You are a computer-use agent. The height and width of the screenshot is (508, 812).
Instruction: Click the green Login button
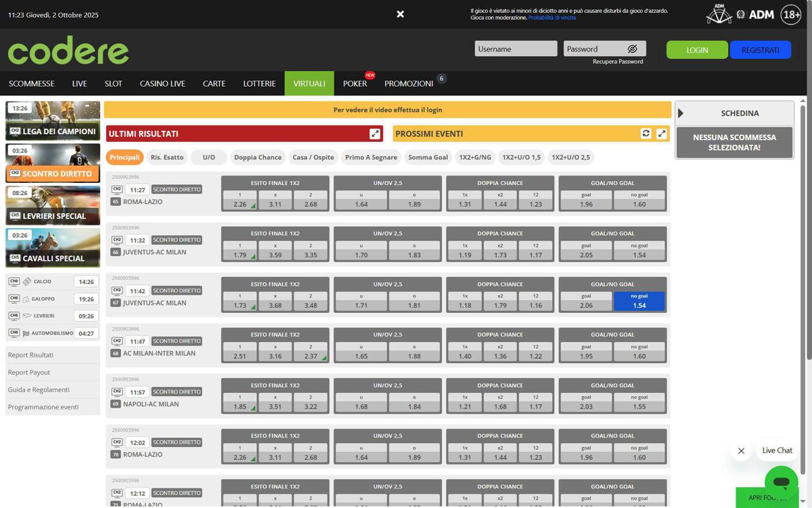click(697, 50)
